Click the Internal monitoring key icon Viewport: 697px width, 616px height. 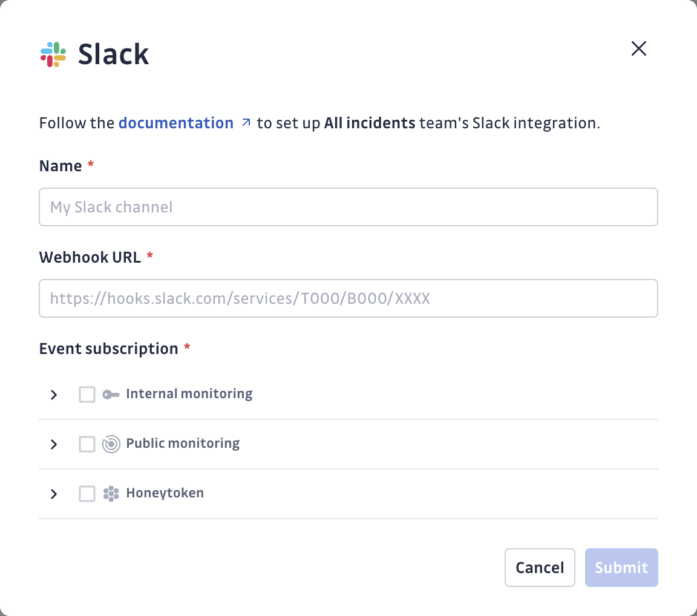click(111, 395)
